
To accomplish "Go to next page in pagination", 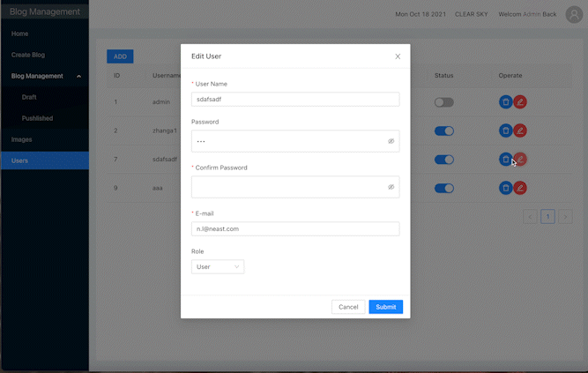I will pos(565,216).
